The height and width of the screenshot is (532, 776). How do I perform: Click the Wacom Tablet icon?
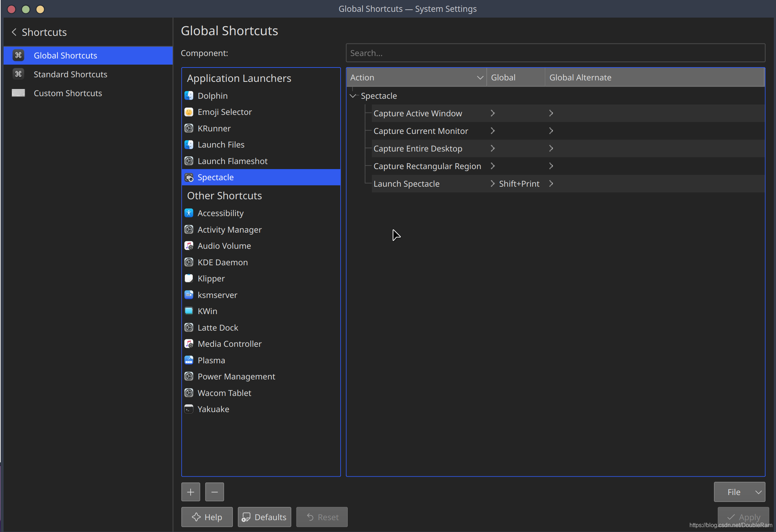click(x=189, y=393)
